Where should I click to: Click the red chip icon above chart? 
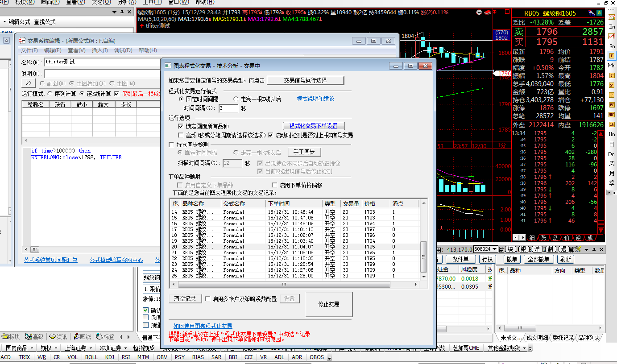[x=487, y=13]
